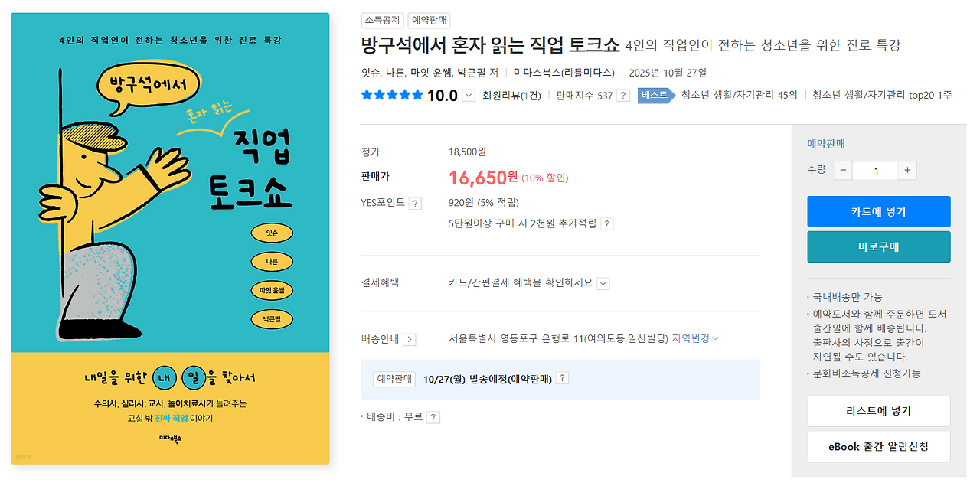The height and width of the screenshot is (486, 980).
Task: Click the 소득공제 badge at the top
Action: 382,20
